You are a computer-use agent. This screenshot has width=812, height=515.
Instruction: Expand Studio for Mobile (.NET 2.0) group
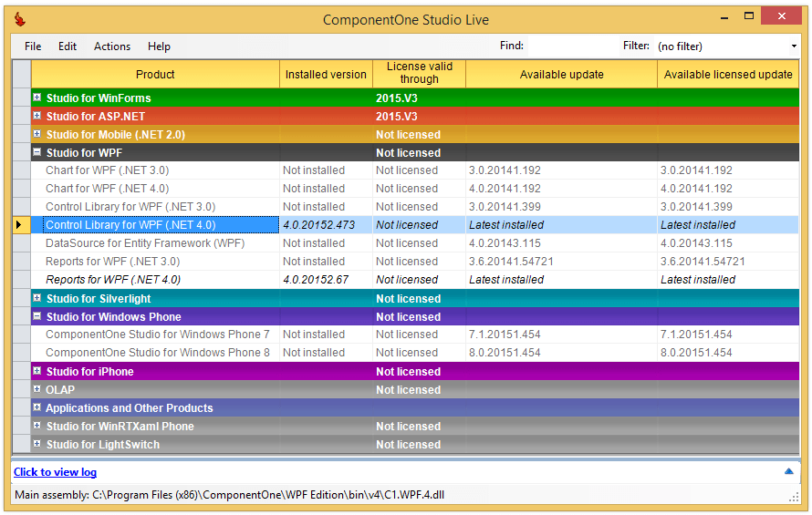(x=36, y=134)
